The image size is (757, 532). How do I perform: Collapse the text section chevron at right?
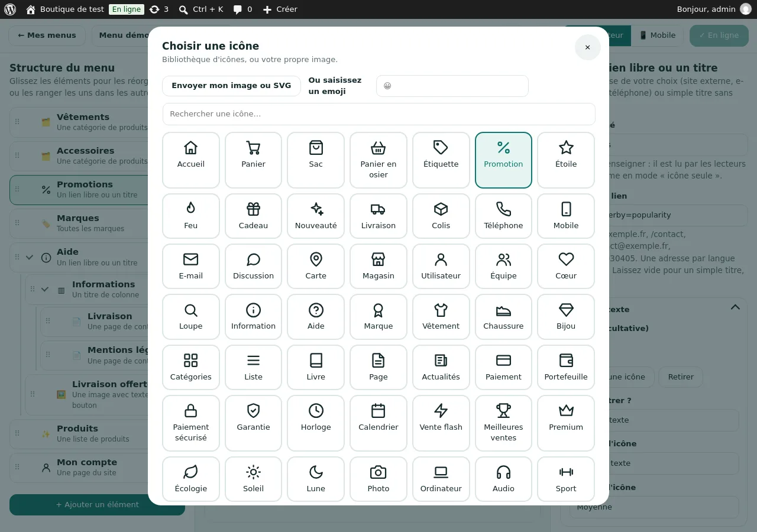click(735, 307)
